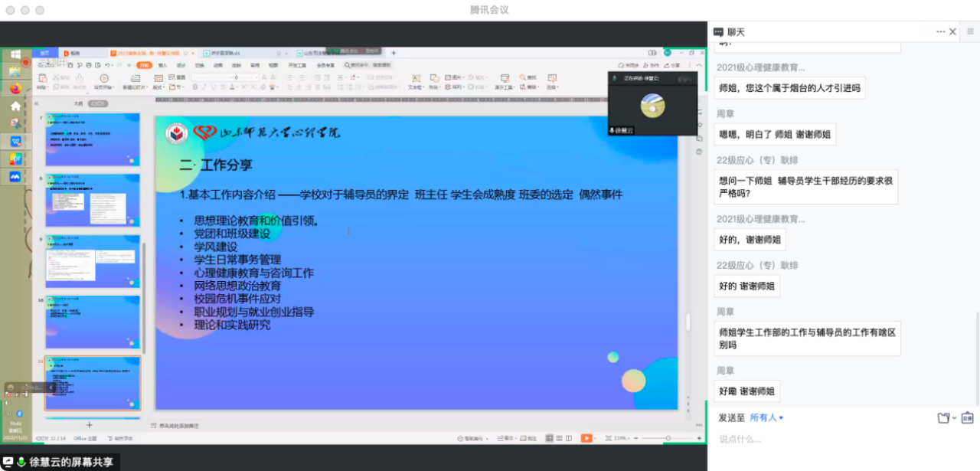Collapse the ribbon with the chevron arrow

(699, 65)
